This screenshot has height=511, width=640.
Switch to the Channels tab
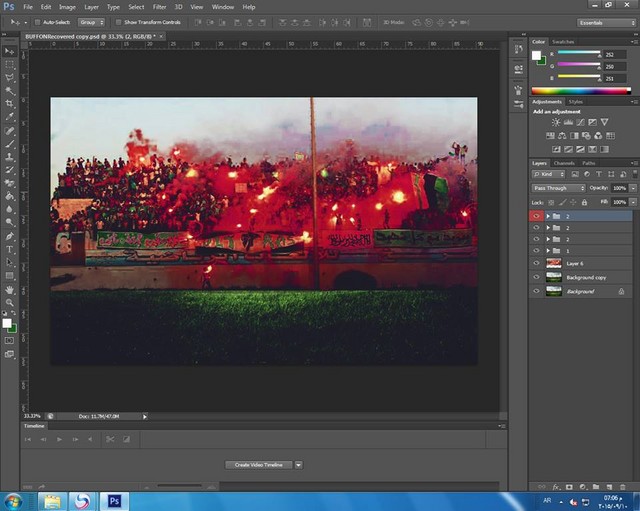[x=564, y=163]
